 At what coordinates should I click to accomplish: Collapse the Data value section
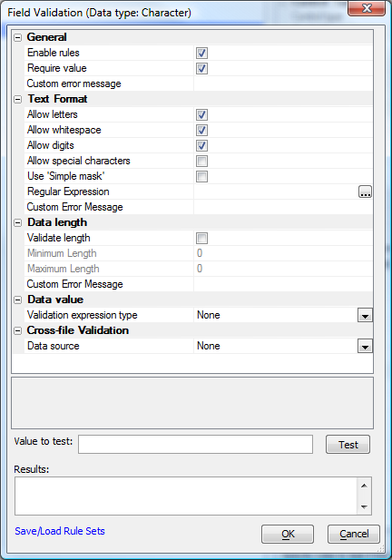pyautogui.click(x=17, y=300)
